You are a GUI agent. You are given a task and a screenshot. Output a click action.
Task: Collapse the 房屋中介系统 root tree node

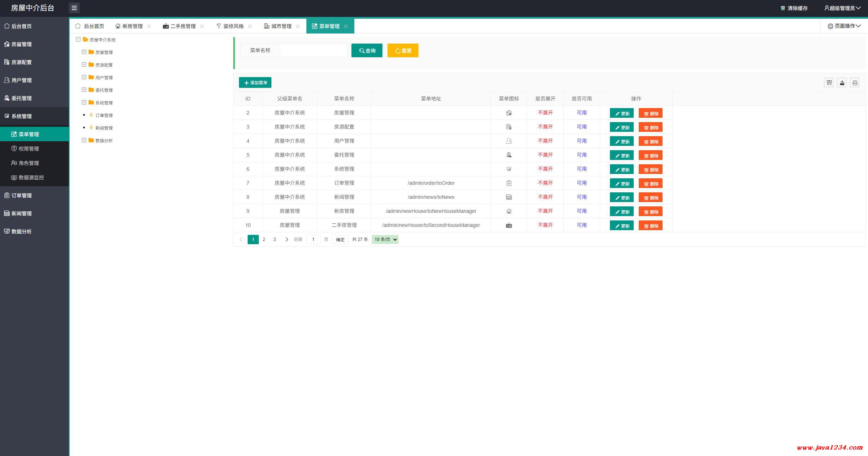click(x=78, y=39)
